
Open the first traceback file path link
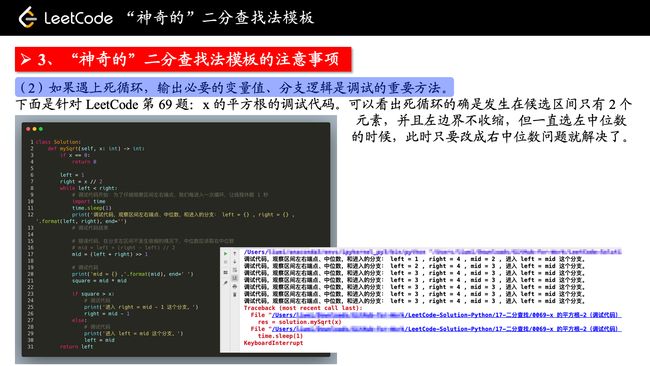pos(446,315)
